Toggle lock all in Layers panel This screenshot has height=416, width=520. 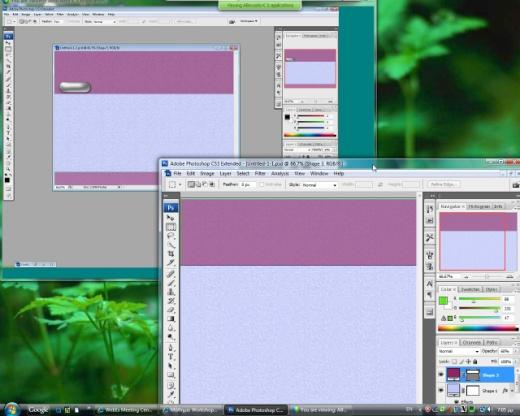tap(475, 361)
